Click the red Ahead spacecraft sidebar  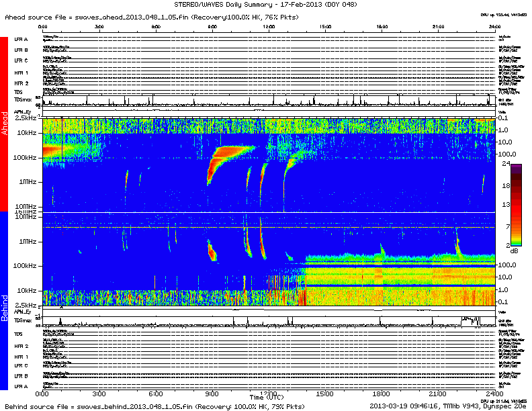pos(4,124)
